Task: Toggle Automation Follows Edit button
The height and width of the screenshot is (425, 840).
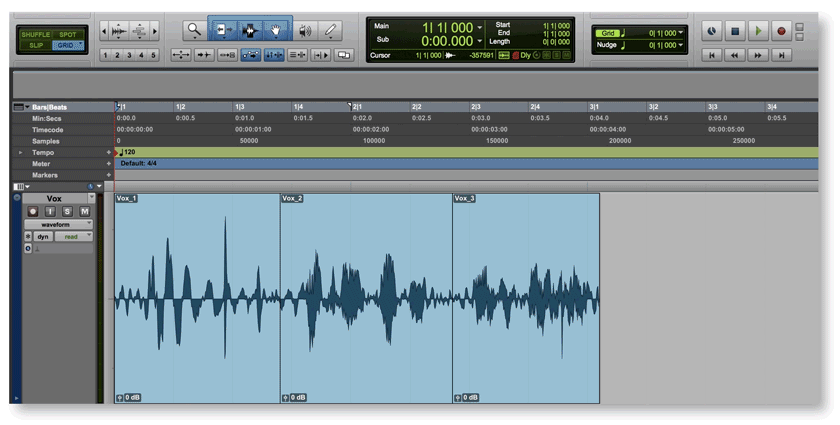Action: pos(251,55)
